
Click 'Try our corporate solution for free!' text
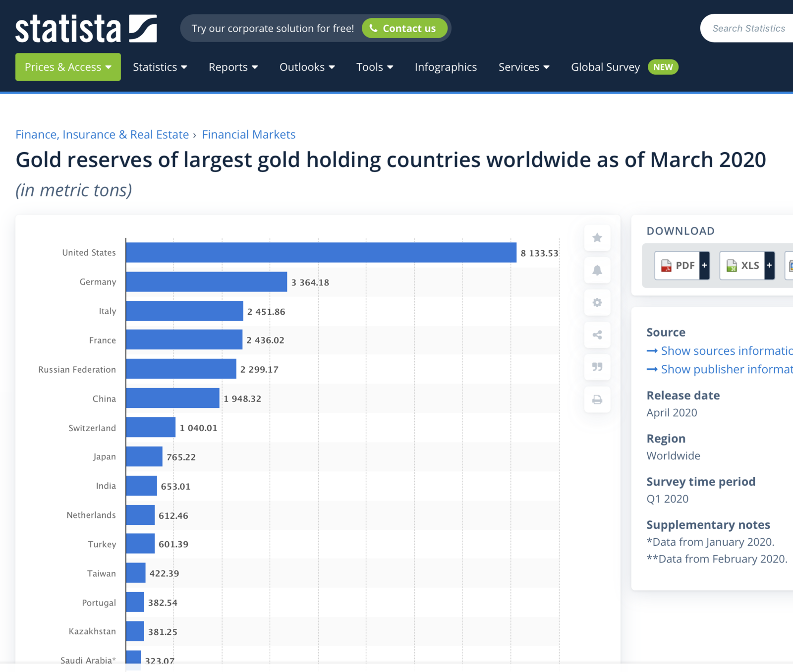click(273, 28)
